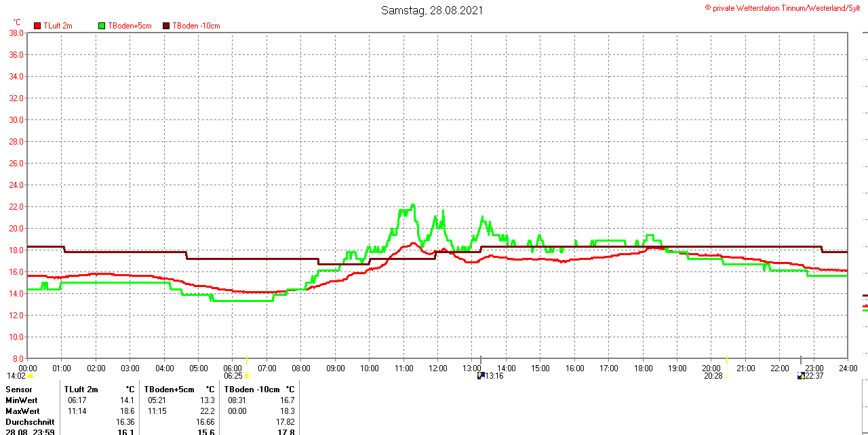
Task: Click the yellow sunset tick on time axis
Action: (x=727, y=360)
